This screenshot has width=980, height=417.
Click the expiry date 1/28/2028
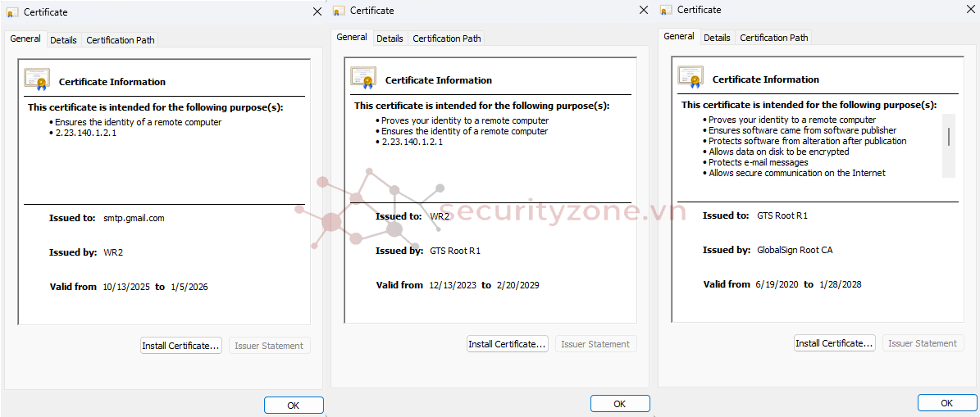coord(841,284)
